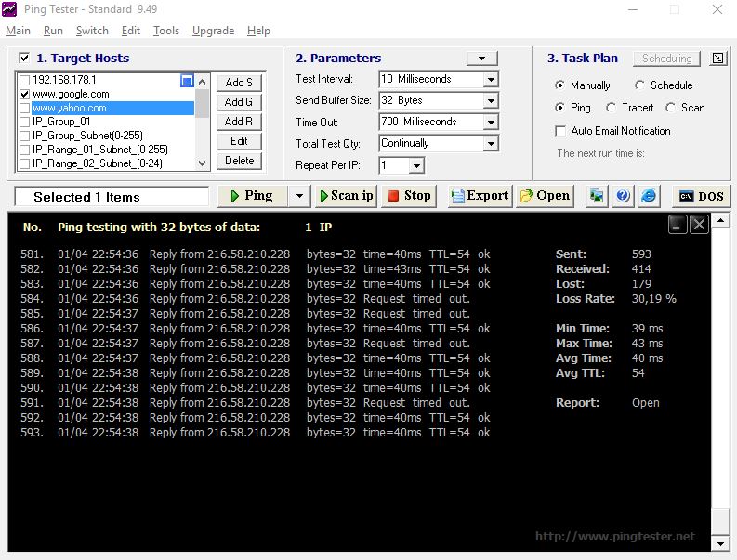Screen dimensions: 737x560
Task: Click the blue window icon beside 192.168.178.1
Action: [x=187, y=81]
